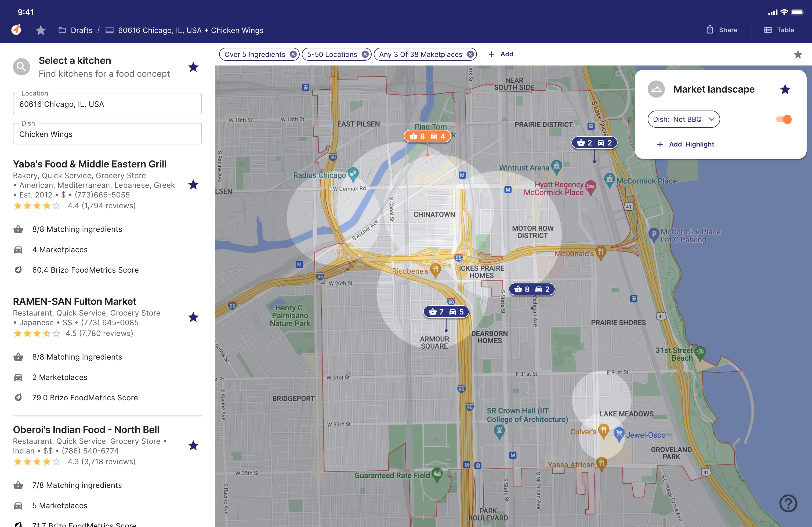The image size is (812, 527).
Task: Click the header favorites star icon
Action: (41, 30)
